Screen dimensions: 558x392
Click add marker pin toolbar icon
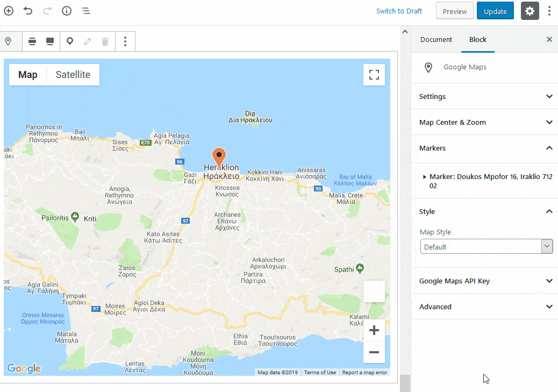pyautogui.click(x=70, y=41)
